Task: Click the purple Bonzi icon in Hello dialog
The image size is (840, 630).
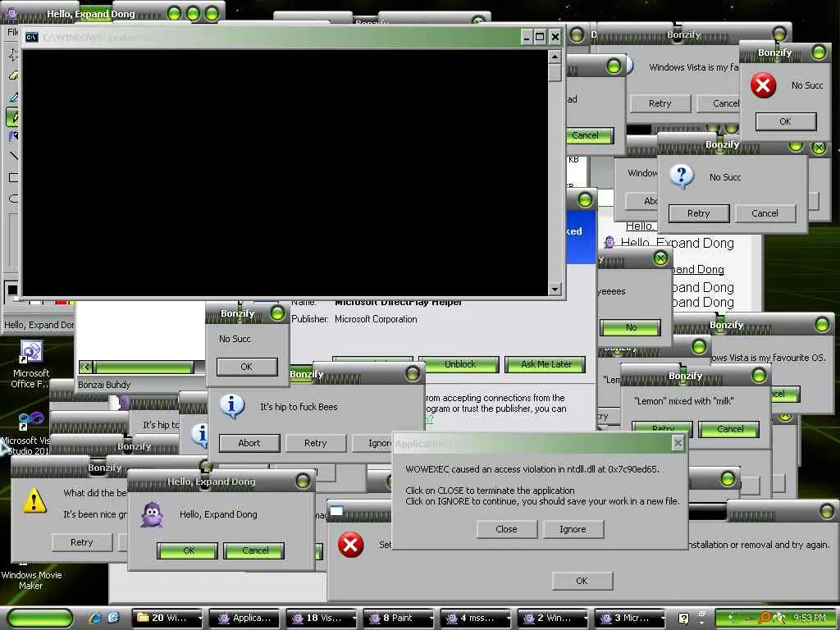Action: [x=152, y=515]
